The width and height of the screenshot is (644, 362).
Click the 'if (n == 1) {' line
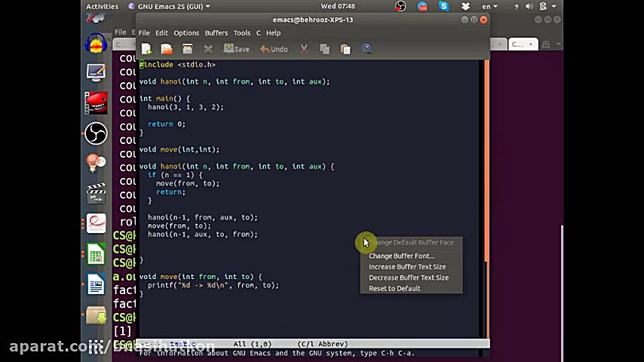click(175, 175)
